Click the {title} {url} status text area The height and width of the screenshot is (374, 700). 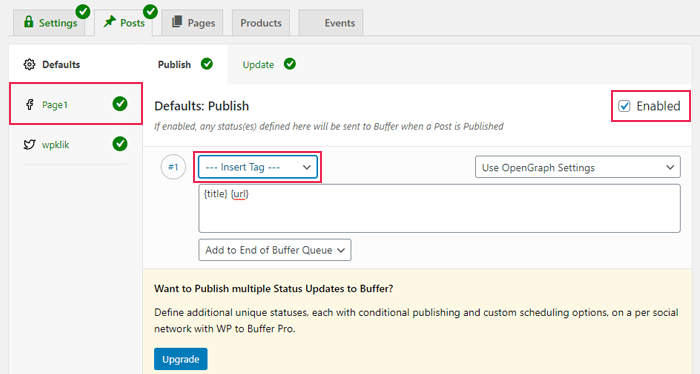click(439, 208)
